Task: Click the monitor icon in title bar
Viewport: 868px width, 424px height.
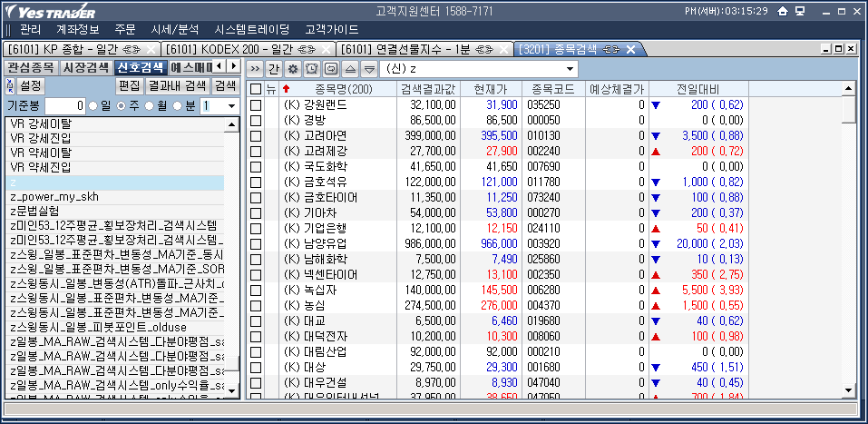Action: click(800, 12)
